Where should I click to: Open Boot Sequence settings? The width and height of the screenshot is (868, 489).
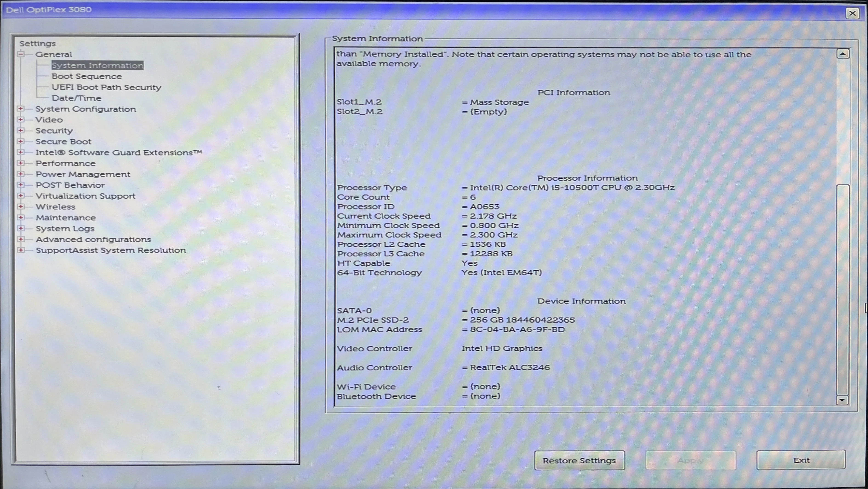[x=87, y=77]
